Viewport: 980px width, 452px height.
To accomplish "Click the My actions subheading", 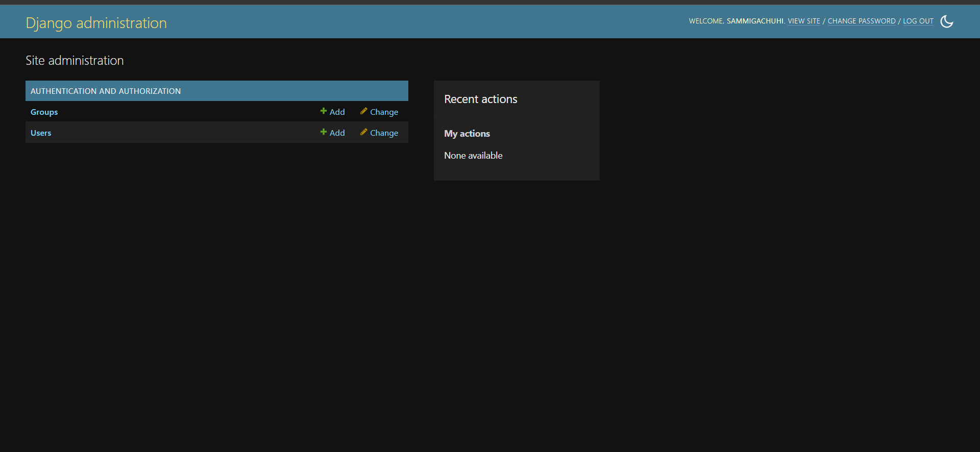I will click(x=467, y=134).
